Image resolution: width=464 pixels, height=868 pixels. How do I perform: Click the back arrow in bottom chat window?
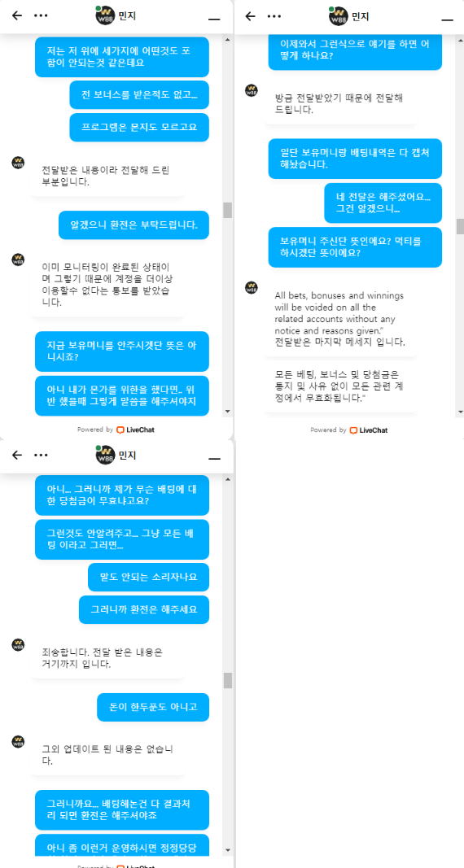click(x=17, y=455)
